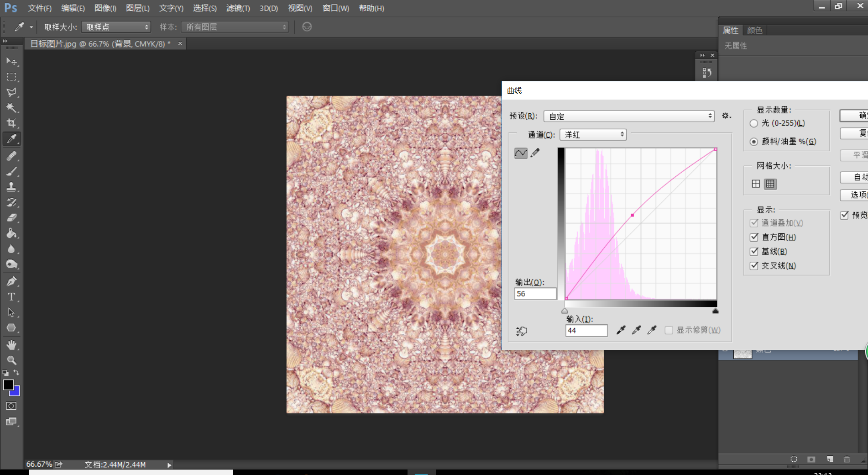Open curves preset options gear
Screen dimensions: 868x475
click(x=726, y=116)
